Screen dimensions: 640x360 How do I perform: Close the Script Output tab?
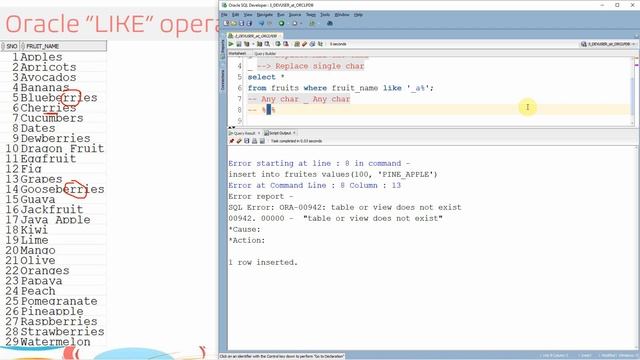[294, 133]
